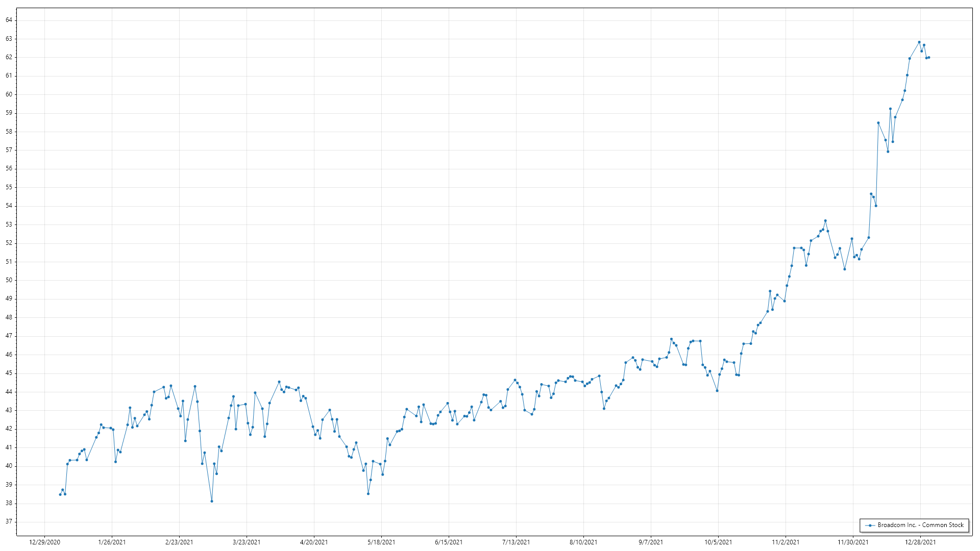Click the Broadcom Inc. - Common Stock legend text

click(x=920, y=525)
